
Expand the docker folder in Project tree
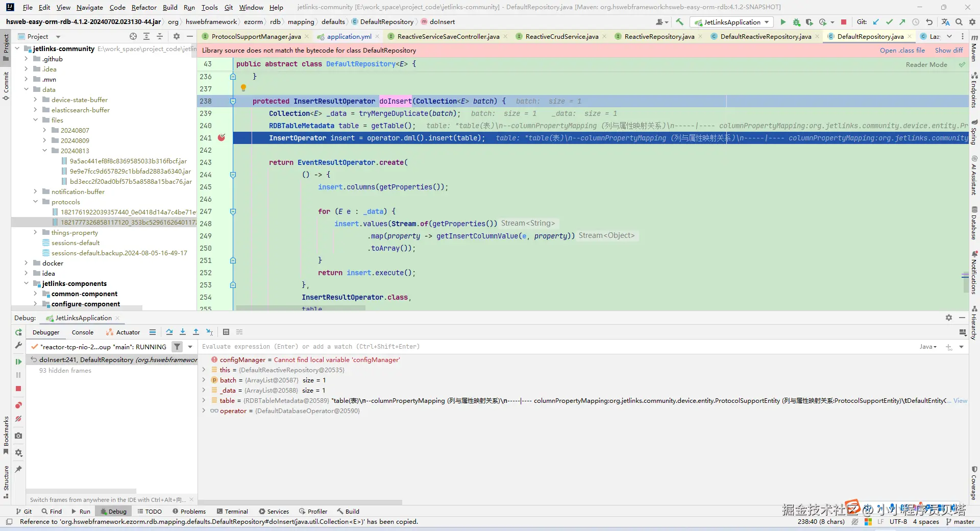pyautogui.click(x=26, y=263)
